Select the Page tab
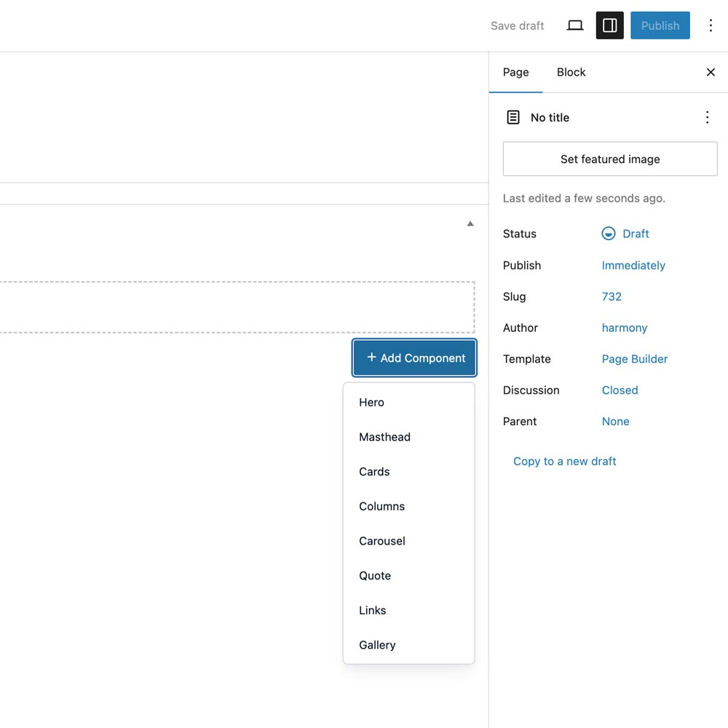Image resolution: width=728 pixels, height=728 pixels. (515, 72)
